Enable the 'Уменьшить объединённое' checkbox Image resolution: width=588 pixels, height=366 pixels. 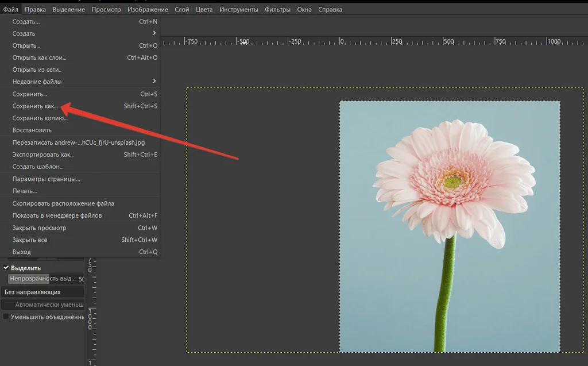(x=6, y=317)
